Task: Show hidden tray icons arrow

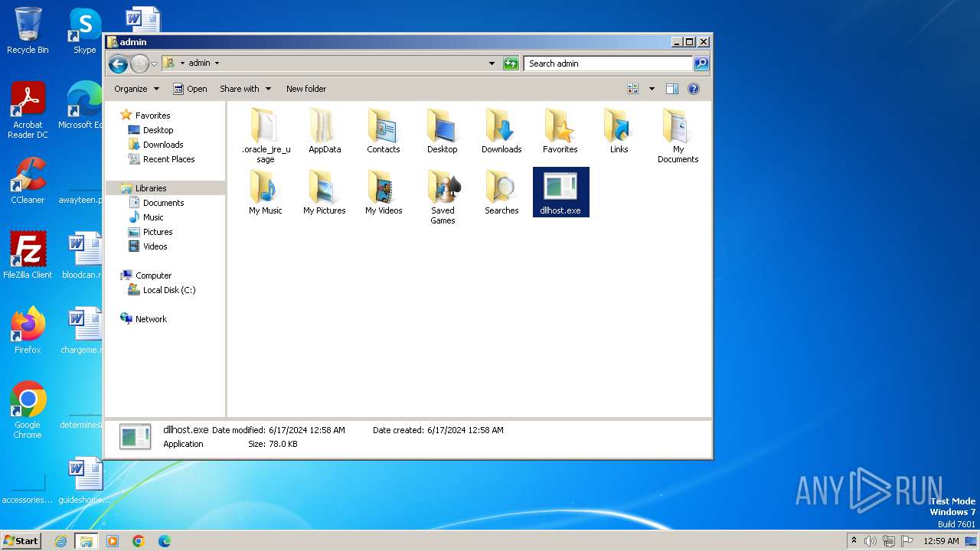Action: [x=854, y=541]
